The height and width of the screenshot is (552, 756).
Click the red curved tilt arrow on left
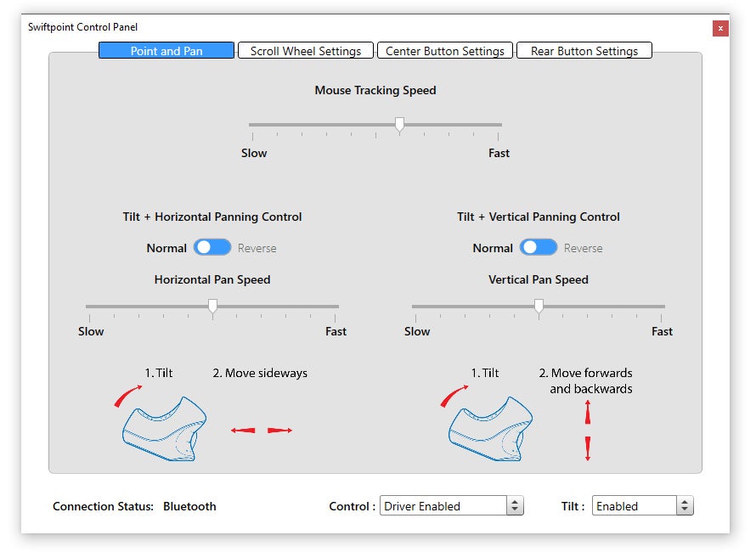pyautogui.click(x=128, y=396)
